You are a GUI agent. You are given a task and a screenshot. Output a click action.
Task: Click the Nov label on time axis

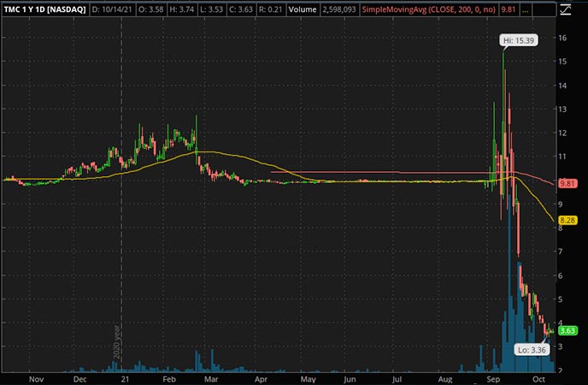(36, 379)
